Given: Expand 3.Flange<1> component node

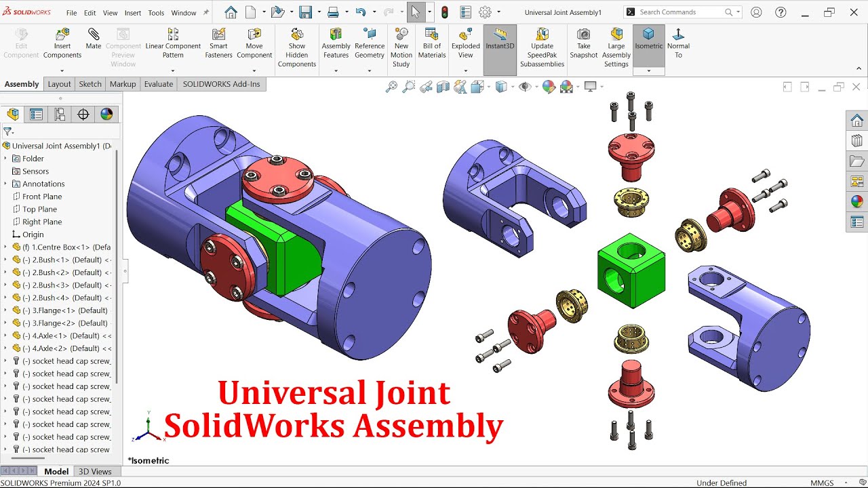Looking at the screenshot, I should [5, 310].
